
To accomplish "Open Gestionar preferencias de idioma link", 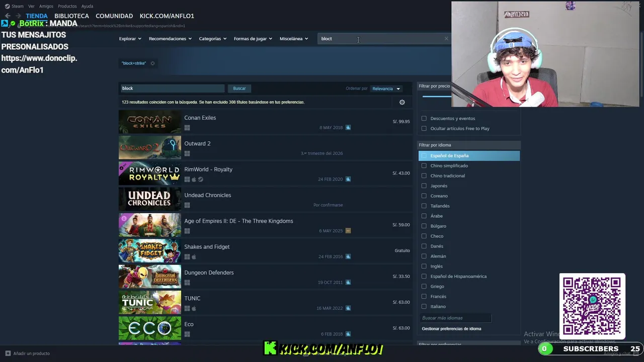I will [451, 329].
